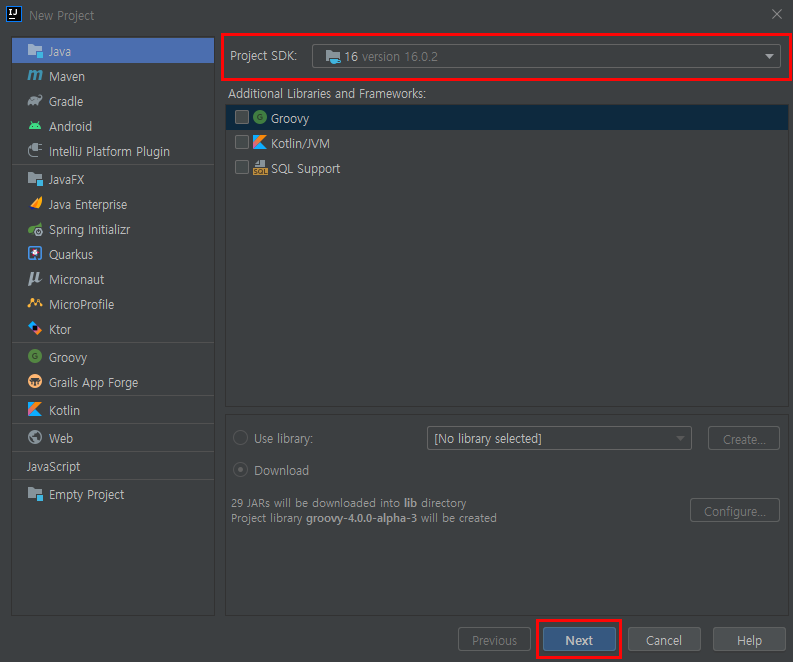Click the Groovy icon in the frameworks list
The image size is (793, 662).
pos(260,117)
